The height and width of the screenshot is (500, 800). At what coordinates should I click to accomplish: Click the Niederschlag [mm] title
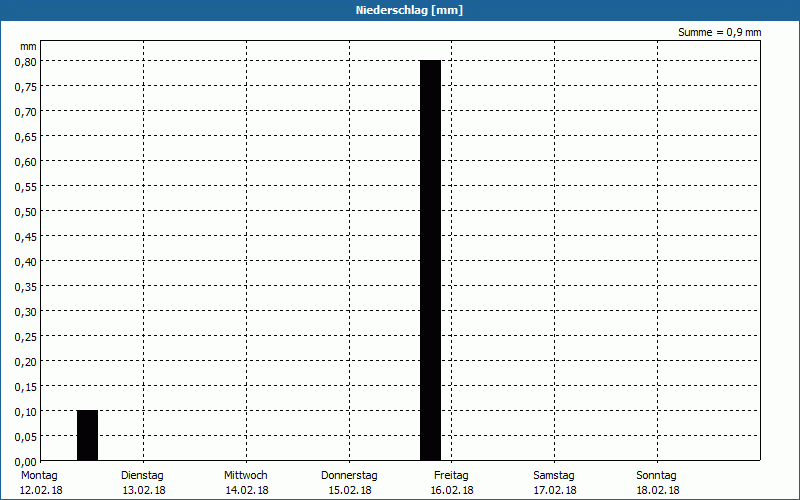(409, 10)
